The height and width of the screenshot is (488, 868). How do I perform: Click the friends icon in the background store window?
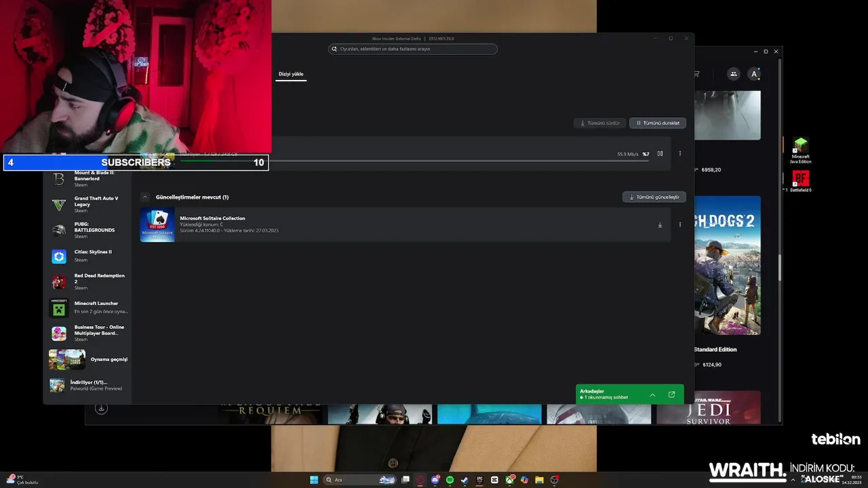(x=733, y=74)
